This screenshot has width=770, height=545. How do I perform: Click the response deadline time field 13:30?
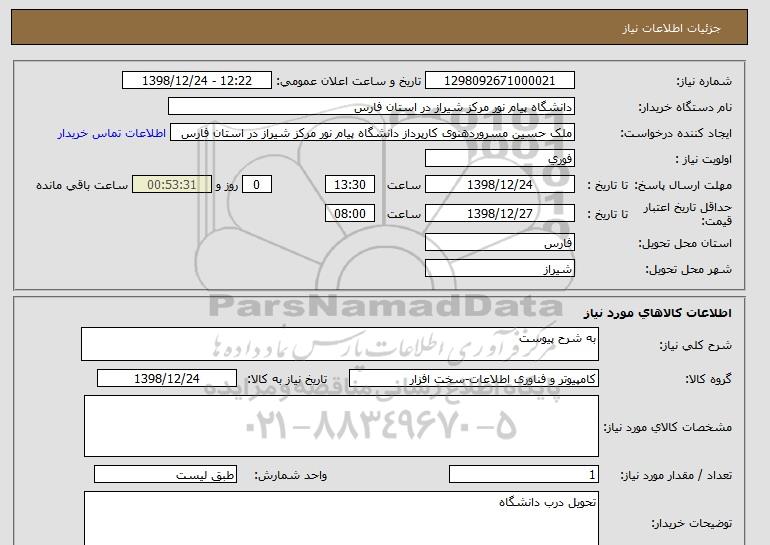click(350, 185)
